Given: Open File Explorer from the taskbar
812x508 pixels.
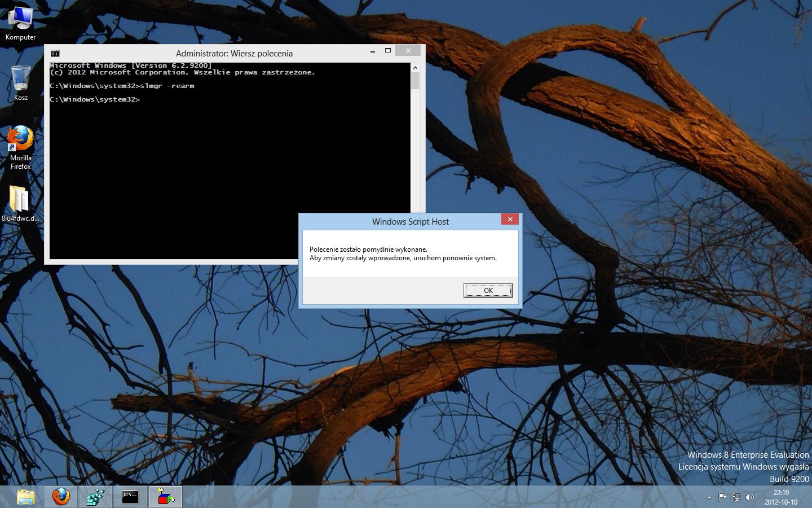Looking at the screenshot, I should 26,497.
